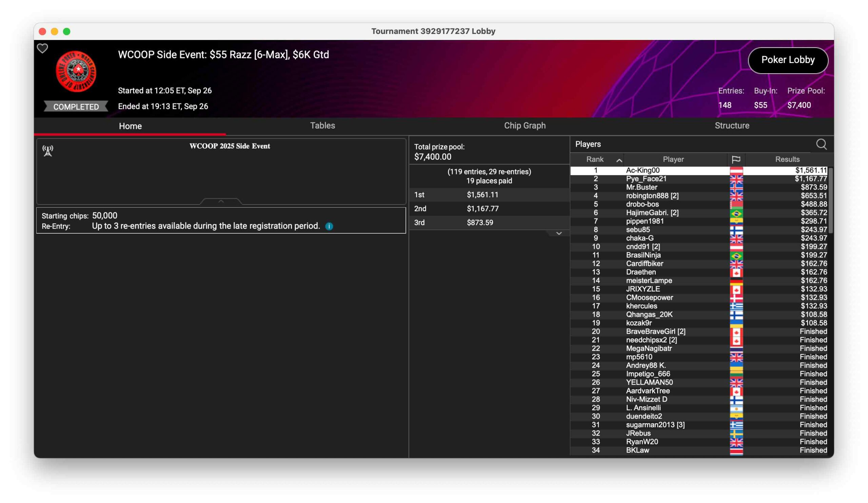Expand the full prize payout list

(x=559, y=234)
